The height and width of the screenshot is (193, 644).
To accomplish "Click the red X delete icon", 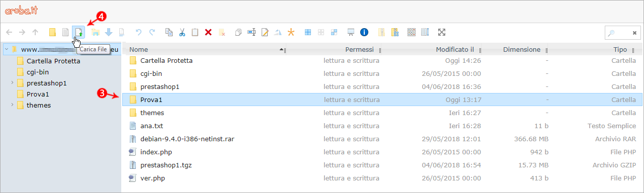I will click(208, 32).
